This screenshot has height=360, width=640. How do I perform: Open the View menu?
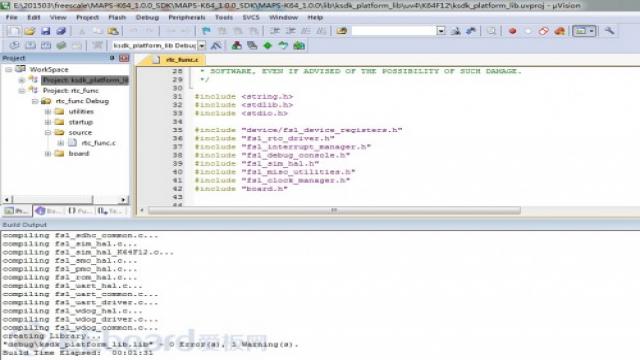[x=58, y=18]
